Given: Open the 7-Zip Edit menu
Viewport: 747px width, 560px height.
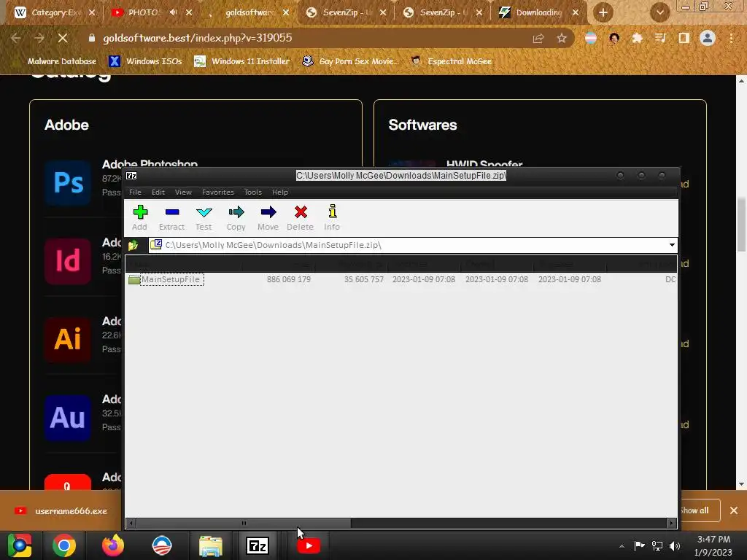Looking at the screenshot, I should point(158,192).
